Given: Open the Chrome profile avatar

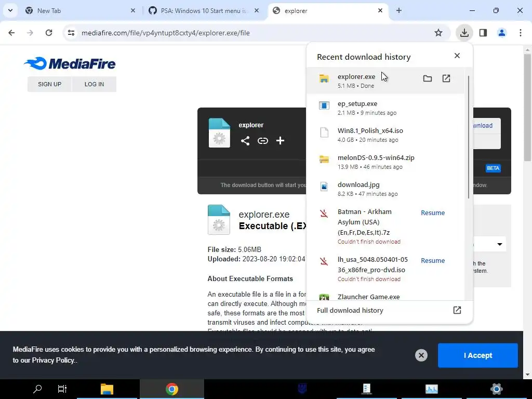Looking at the screenshot, I should 502,33.
